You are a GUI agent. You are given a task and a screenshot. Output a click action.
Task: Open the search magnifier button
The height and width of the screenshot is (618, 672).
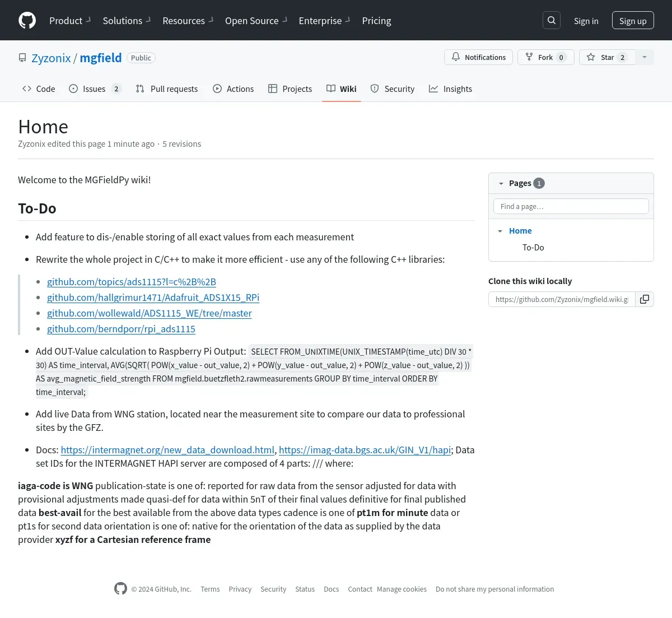click(x=552, y=20)
